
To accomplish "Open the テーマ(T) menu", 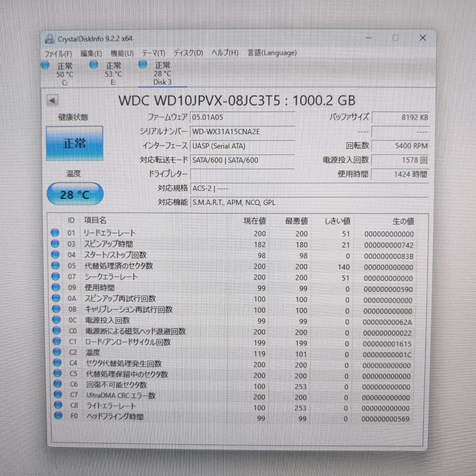I will pos(154,53).
